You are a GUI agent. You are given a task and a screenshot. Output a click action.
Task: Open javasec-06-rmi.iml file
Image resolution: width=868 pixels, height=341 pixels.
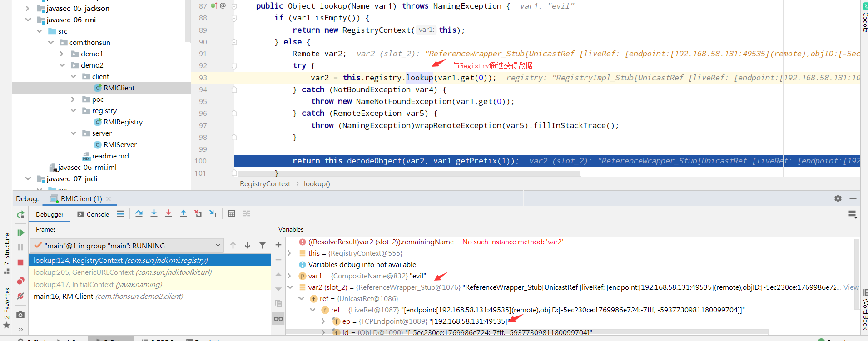pos(83,167)
